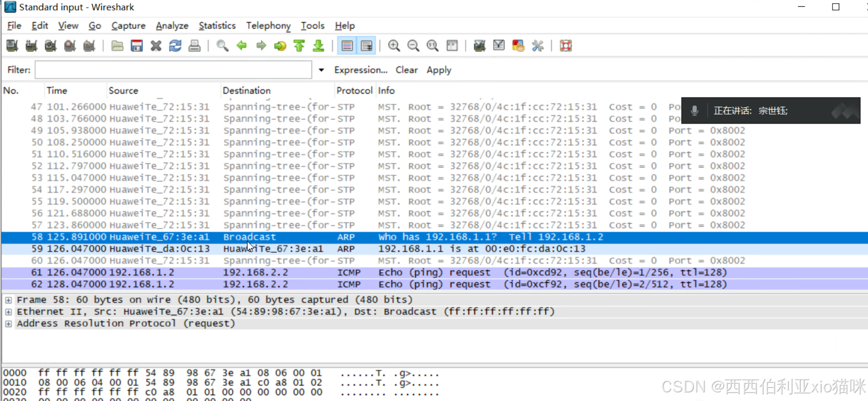Expand Address Resolution Protocol tree node
This screenshot has height=401, width=868.
[9, 324]
